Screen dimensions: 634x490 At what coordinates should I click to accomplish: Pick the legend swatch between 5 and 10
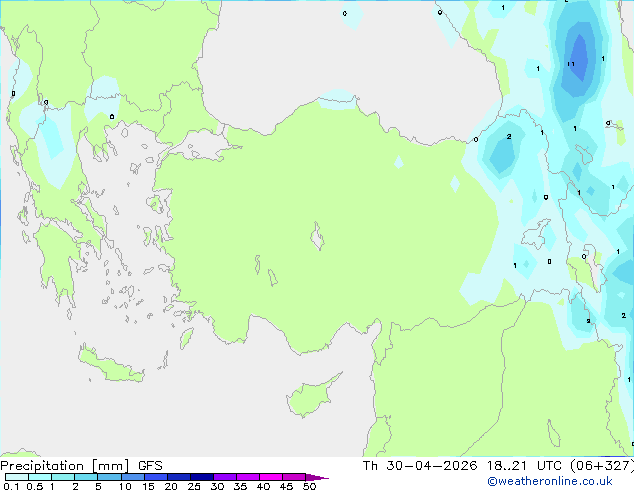pos(109,477)
